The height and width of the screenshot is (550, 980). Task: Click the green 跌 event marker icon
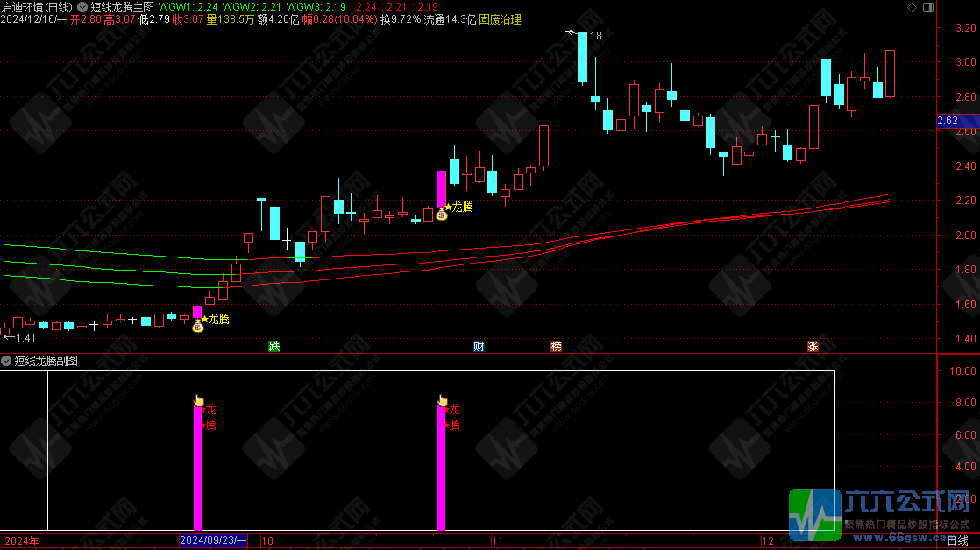click(x=274, y=346)
